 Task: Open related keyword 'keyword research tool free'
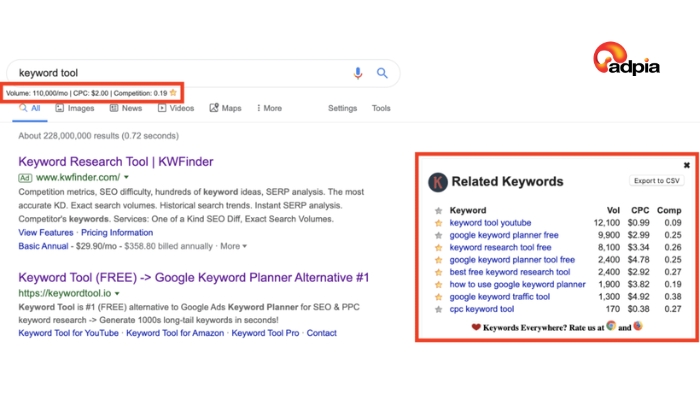click(x=500, y=247)
